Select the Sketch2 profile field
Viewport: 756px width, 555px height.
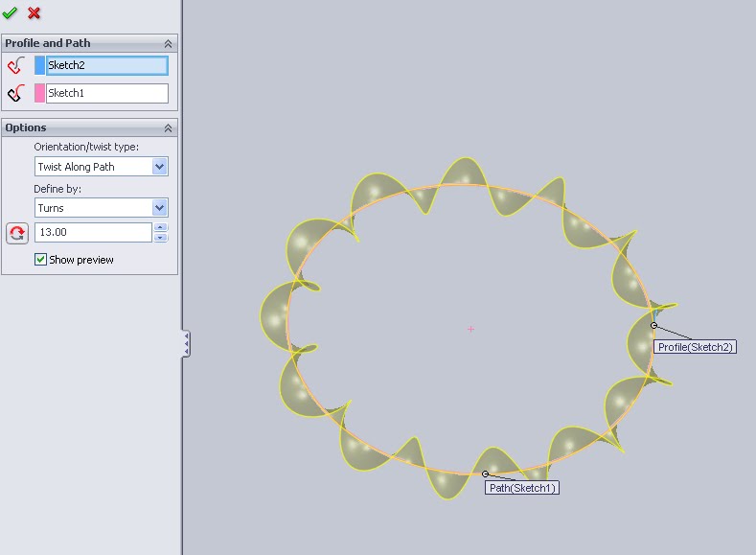pyautogui.click(x=107, y=65)
